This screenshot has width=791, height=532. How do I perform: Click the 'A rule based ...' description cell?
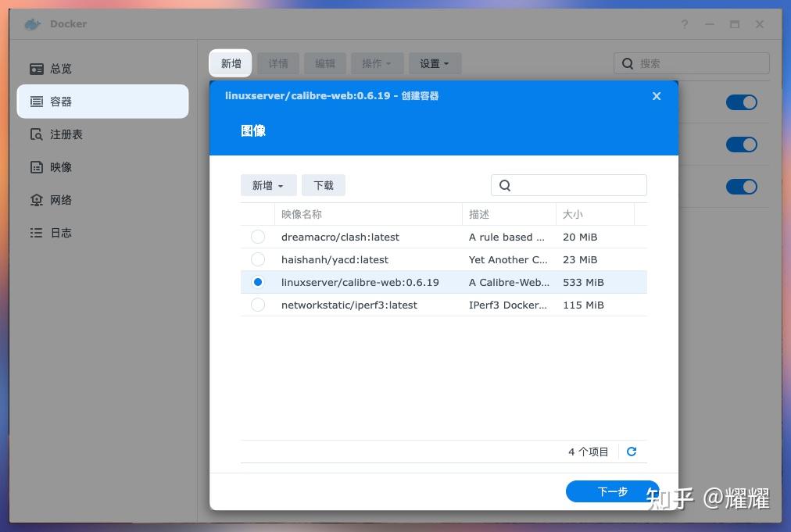[506, 237]
